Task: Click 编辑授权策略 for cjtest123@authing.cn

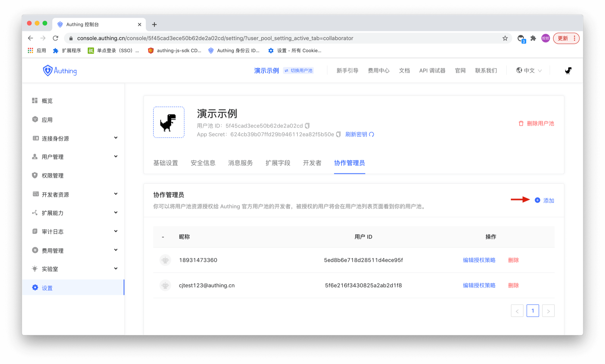Action: [x=479, y=285]
